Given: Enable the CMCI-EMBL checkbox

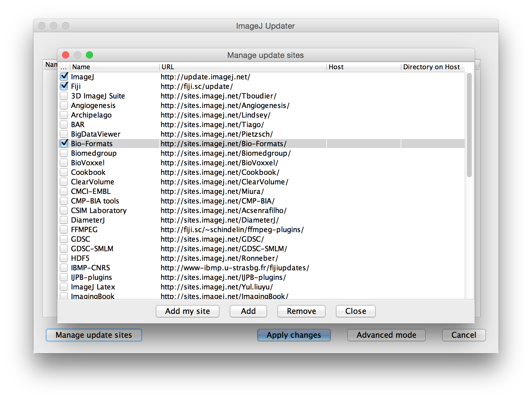Looking at the screenshot, I should (64, 191).
